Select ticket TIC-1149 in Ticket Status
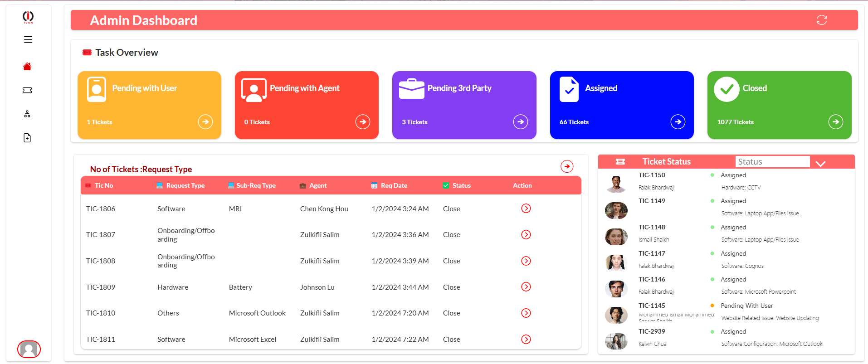868x364 pixels. (x=652, y=201)
